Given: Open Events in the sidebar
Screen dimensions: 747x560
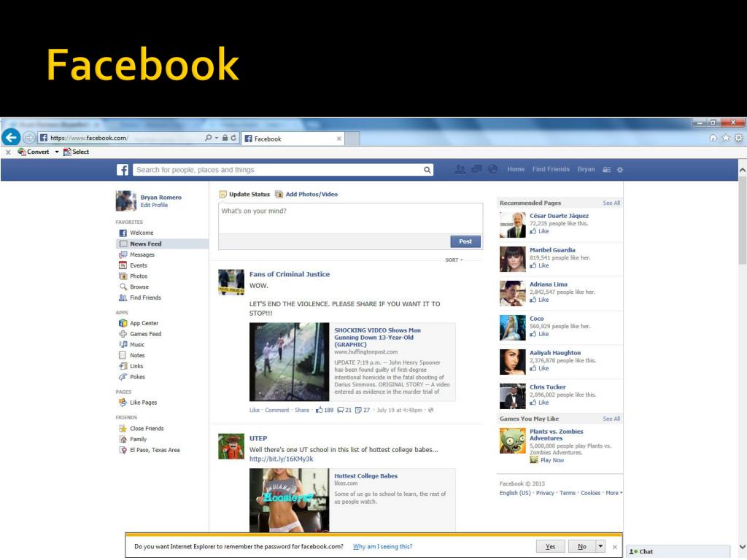Looking at the screenshot, I should tap(133, 265).
